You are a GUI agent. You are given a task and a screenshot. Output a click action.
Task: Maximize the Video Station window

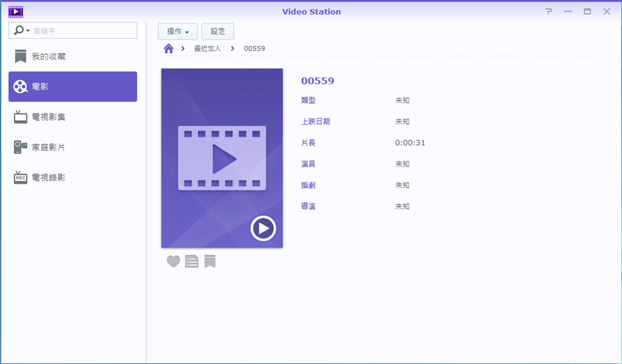[x=587, y=12]
